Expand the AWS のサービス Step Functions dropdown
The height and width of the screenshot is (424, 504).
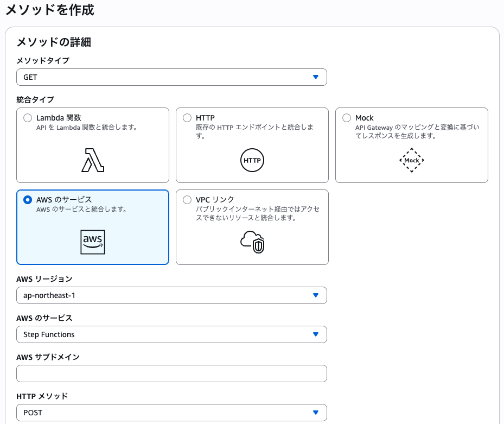tap(171, 334)
